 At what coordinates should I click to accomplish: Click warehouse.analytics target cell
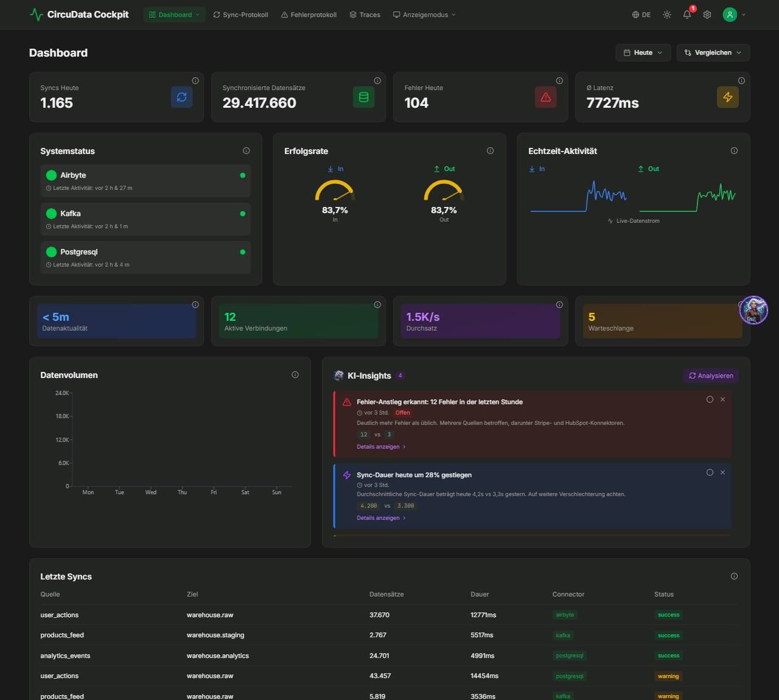click(218, 656)
